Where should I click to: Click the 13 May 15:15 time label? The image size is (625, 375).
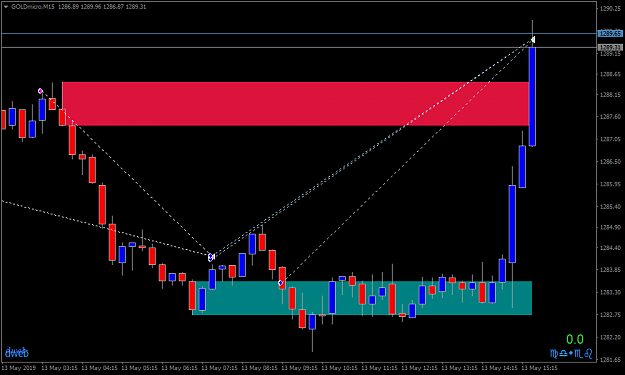[539, 368]
